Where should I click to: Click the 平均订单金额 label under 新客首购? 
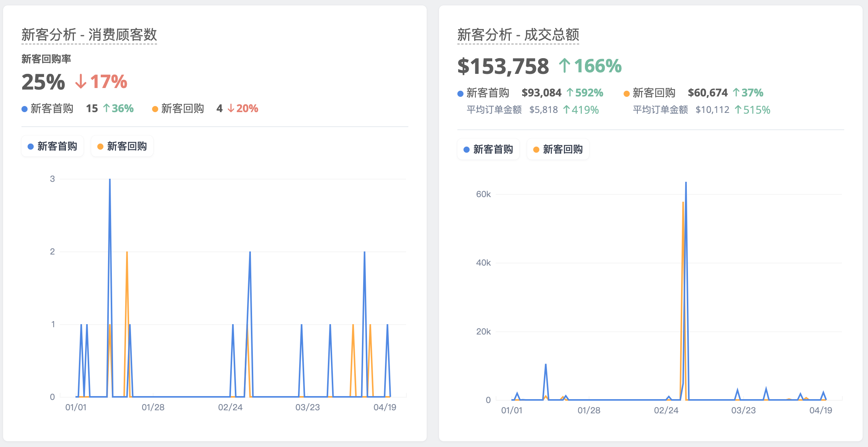pos(494,110)
